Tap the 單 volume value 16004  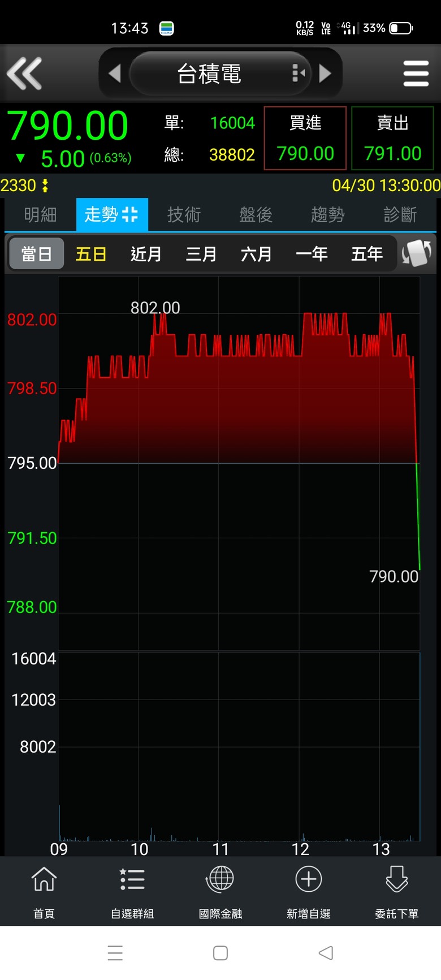pyautogui.click(x=232, y=123)
